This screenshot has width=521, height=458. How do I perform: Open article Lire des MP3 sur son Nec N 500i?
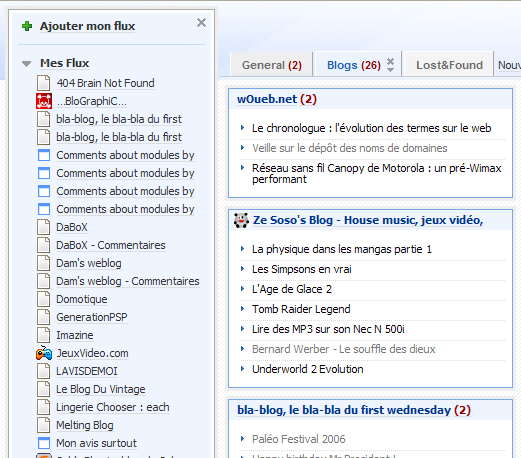(328, 329)
